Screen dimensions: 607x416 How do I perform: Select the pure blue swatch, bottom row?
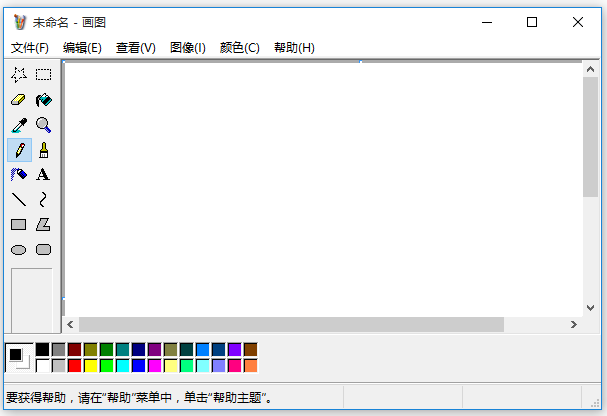[x=139, y=366]
